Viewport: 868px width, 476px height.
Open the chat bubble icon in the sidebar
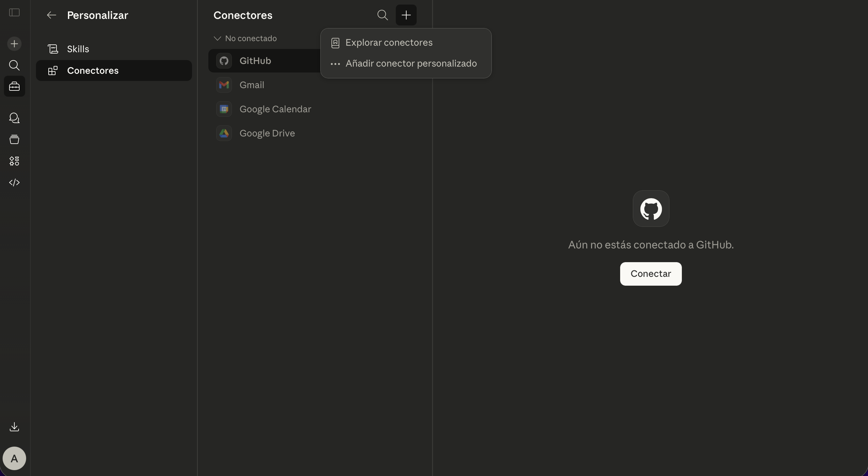tap(14, 118)
